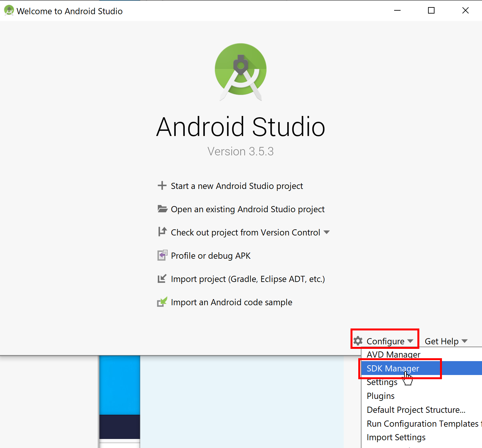The width and height of the screenshot is (482, 448).
Task: Choose Plugins in Configure menu
Action: 381,396
